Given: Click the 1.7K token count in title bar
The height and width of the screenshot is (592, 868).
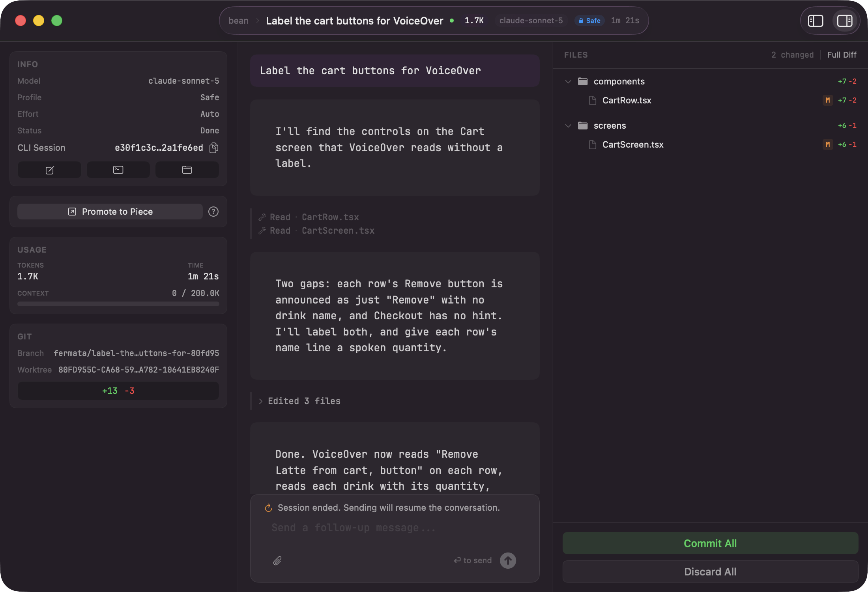Looking at the screenshot, I should click(x=474, y=21).
